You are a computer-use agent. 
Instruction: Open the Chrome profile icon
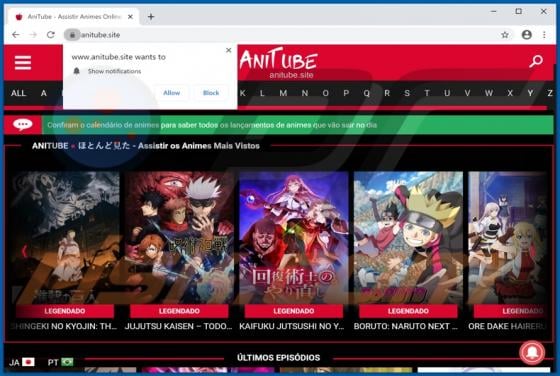pos(526,35)
